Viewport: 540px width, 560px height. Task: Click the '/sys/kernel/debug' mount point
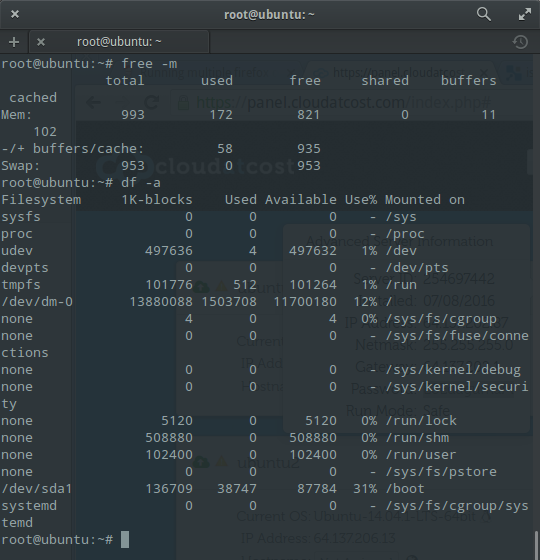[453, 370]
